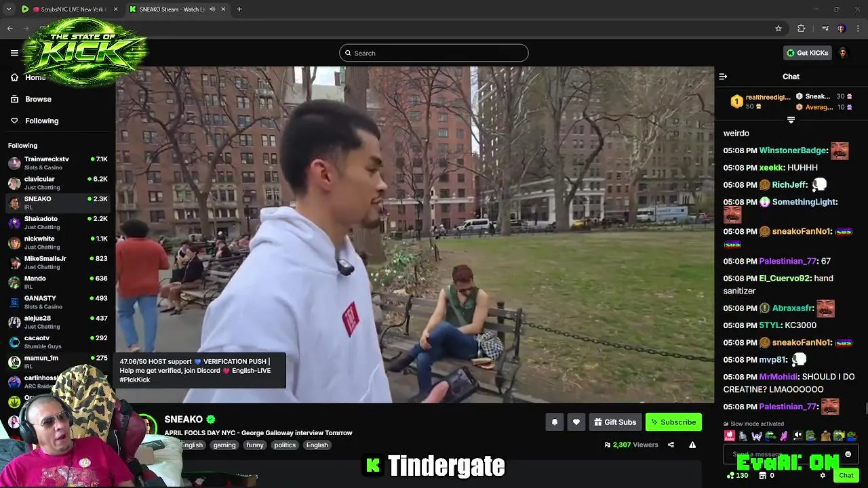Expand the gift leaderboard in chat

pos(791,120)
